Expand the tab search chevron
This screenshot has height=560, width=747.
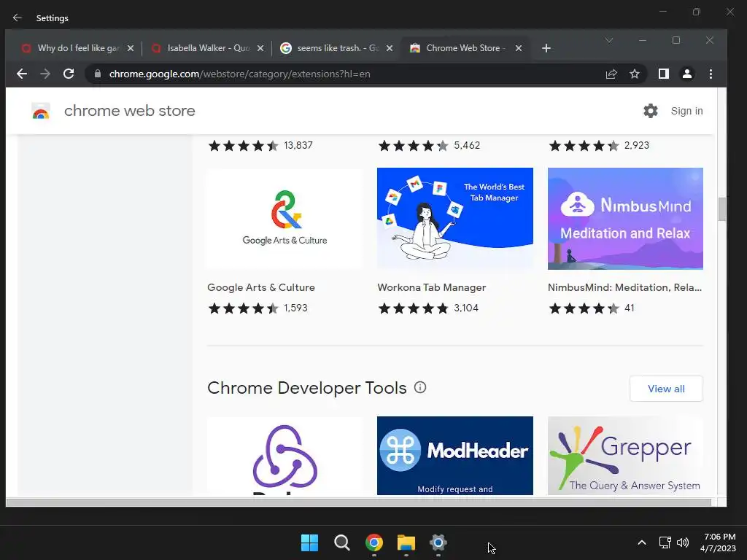(609, 40)
